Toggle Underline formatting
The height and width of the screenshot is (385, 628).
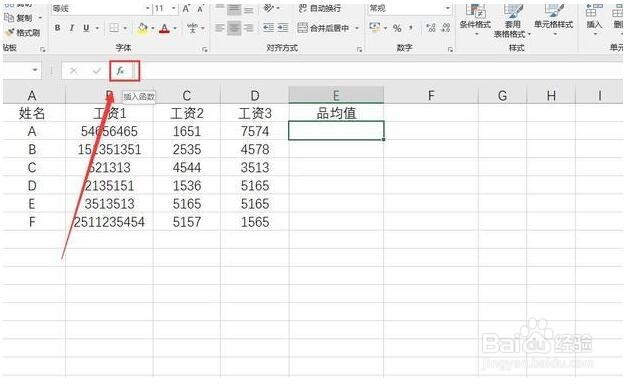point(86,28)
